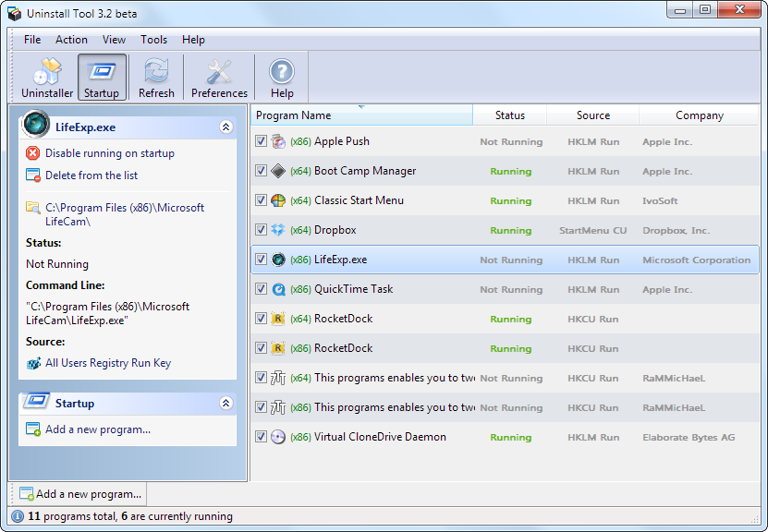The height and width of the screenshot is (532, 768).
Task: Click the Dropbox program icon
Action: coord(278,230)
